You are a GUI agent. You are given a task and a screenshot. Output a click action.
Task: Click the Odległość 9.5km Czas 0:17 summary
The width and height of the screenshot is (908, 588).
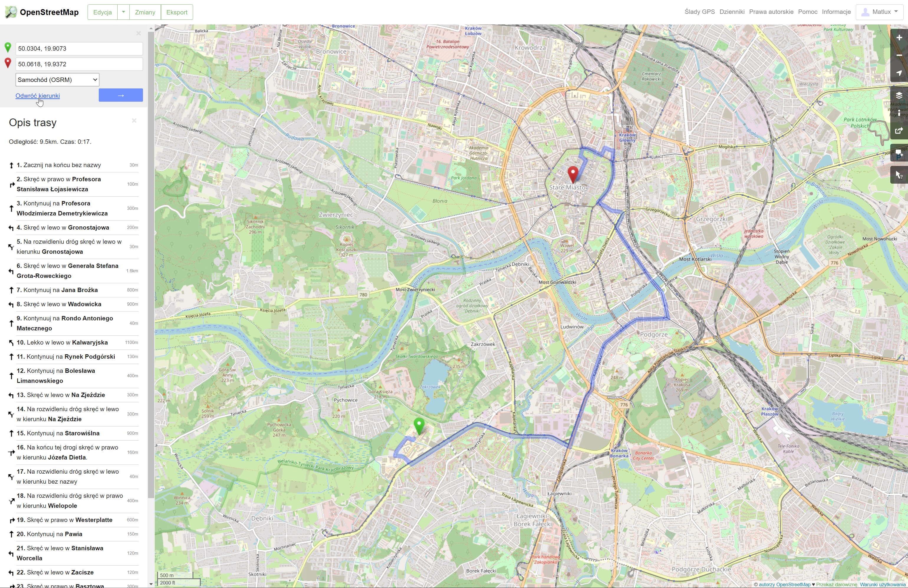[x=50, y=142]
